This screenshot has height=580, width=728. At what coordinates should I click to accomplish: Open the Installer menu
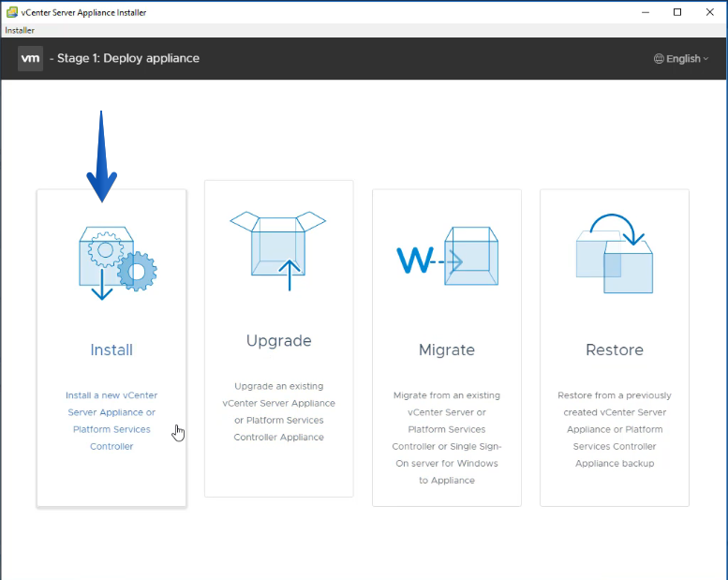pyautogui.click(x=20, y=30)
